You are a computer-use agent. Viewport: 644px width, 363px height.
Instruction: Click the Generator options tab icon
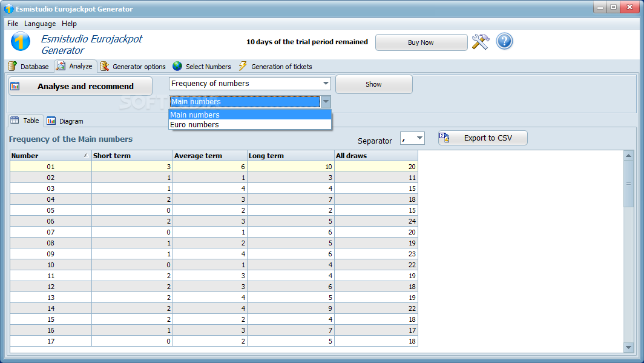pos(105,66)
